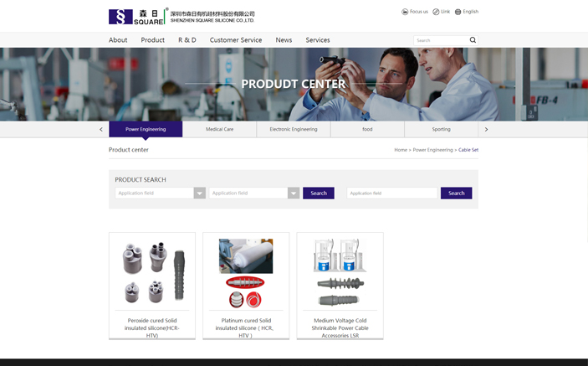Click the Square Silicone company logo
This screenshot has width=588, height=366.
tap(182, 17)
